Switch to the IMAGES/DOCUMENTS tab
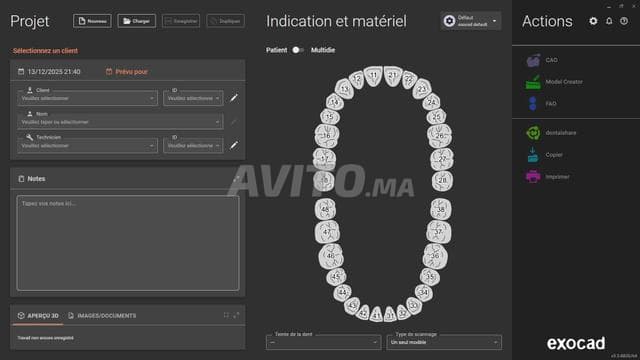 [102, 316]
